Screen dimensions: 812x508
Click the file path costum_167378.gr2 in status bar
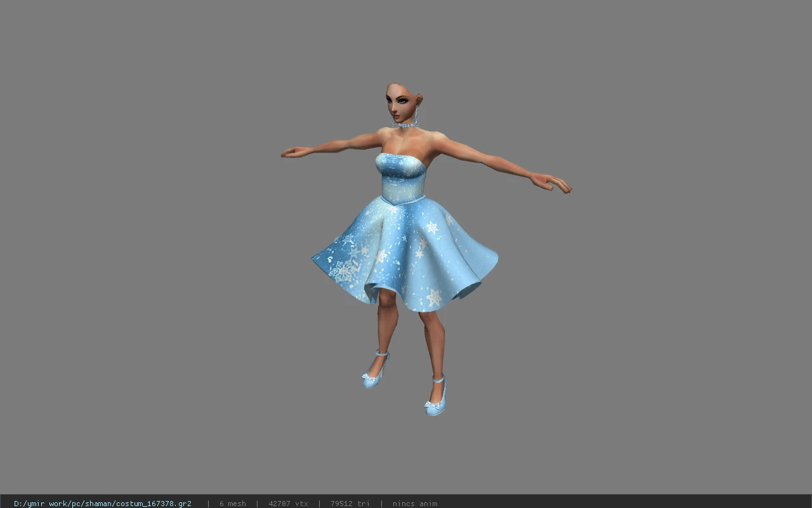(x=103, y=504)
